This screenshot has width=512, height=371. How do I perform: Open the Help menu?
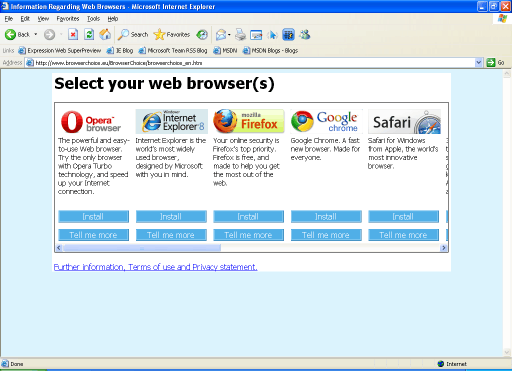point(113,19)
